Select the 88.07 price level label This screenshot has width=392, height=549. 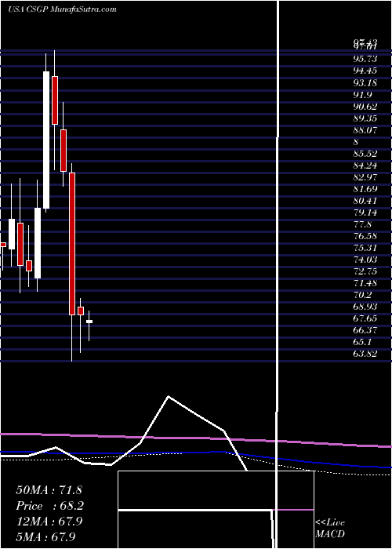click(x=365, y=130)
